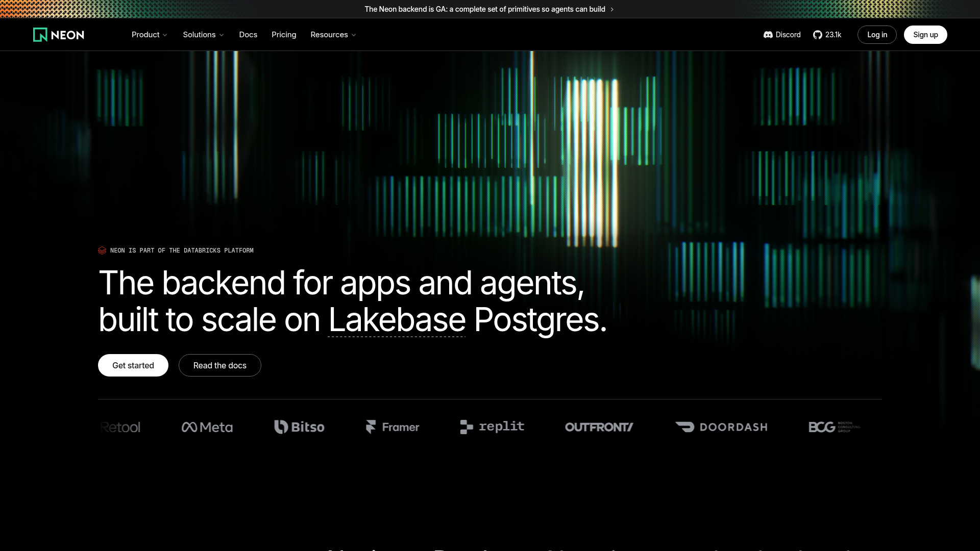Click the Databricks icon above the headline

[x=102, y=251]
